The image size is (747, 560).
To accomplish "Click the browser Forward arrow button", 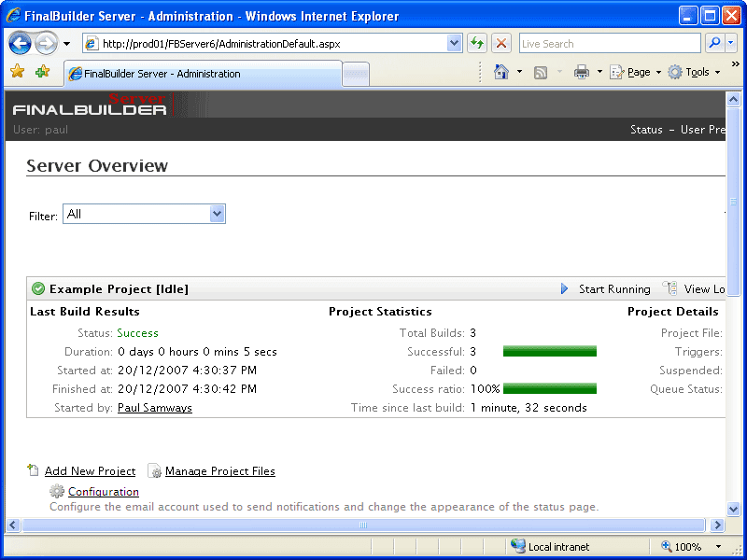I will pyautogui.click(x=46, y=43).
